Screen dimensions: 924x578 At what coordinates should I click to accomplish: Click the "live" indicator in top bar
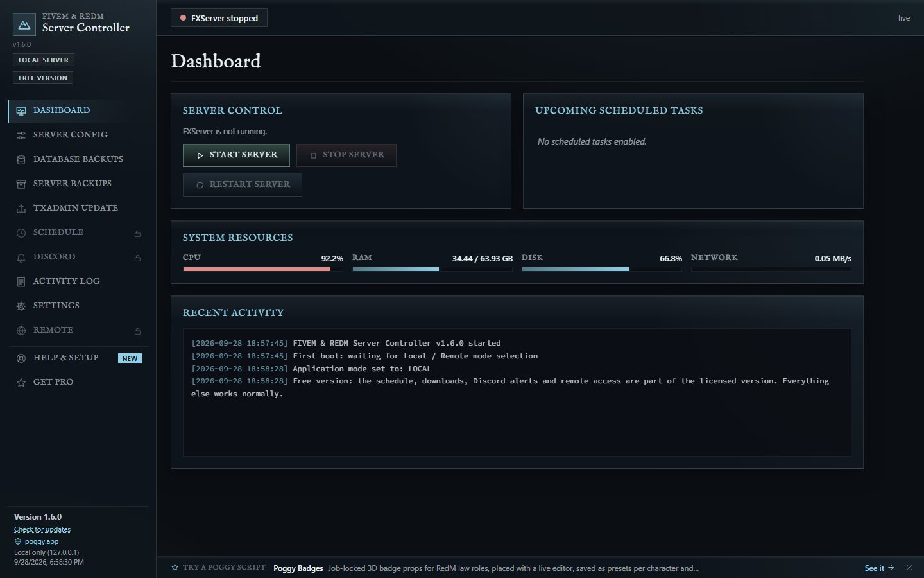904,18
